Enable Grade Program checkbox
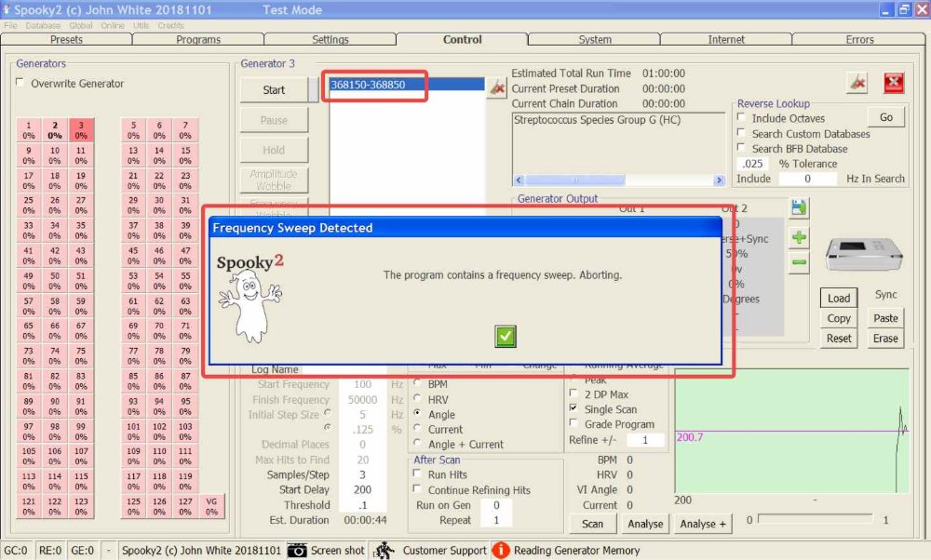The width and height of the screenshot is (931, 560). coord(573,423)
